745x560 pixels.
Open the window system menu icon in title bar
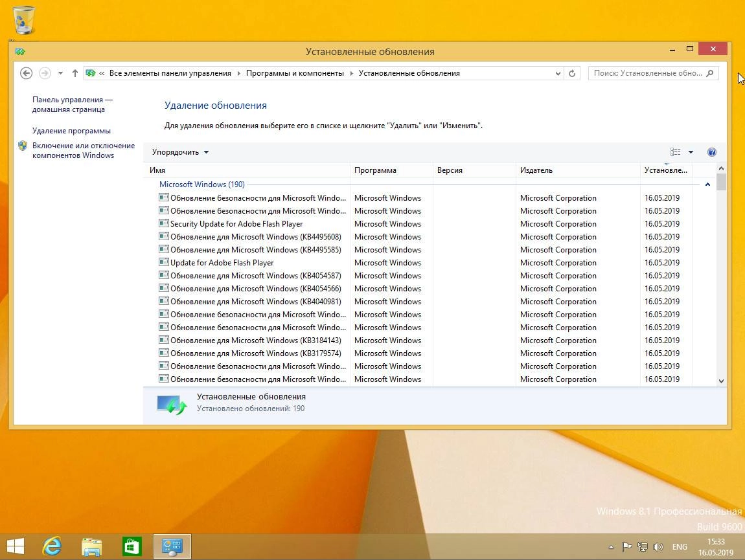point(20,51)
